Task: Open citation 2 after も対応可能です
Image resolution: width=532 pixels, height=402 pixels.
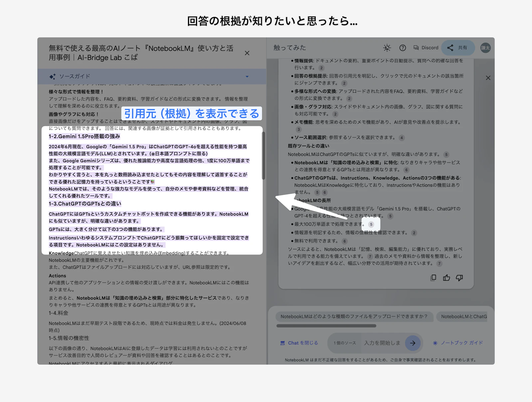Action: (335, 114)
